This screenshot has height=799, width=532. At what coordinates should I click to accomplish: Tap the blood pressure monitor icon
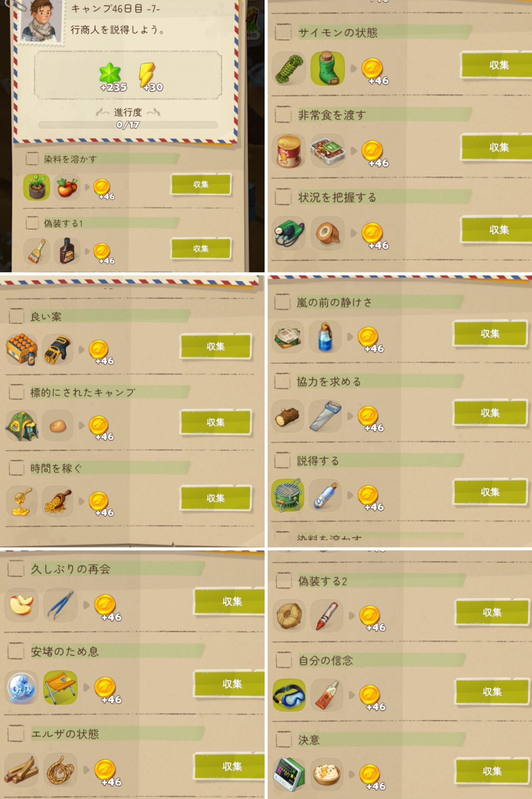[289, 233]
